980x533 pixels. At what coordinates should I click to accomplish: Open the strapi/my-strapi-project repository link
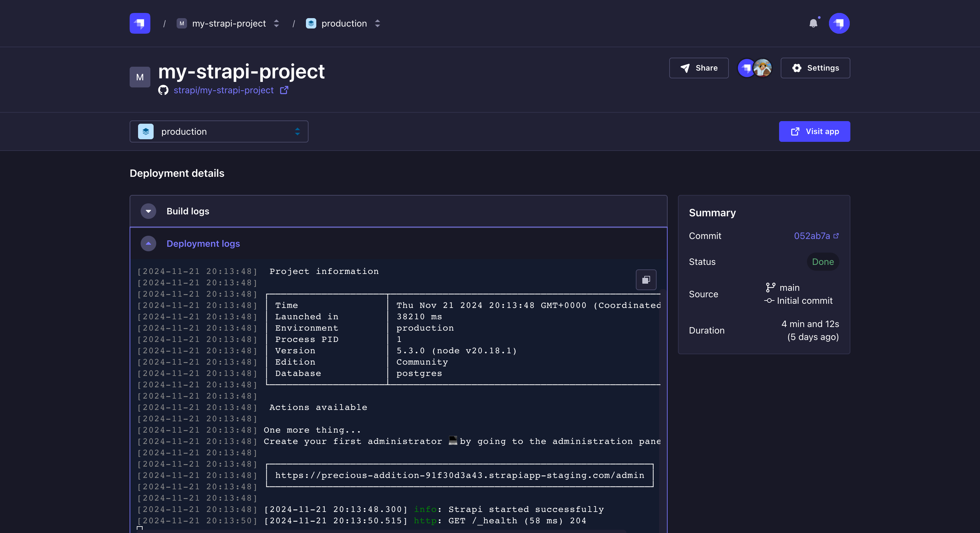click(x=223, y=90)
